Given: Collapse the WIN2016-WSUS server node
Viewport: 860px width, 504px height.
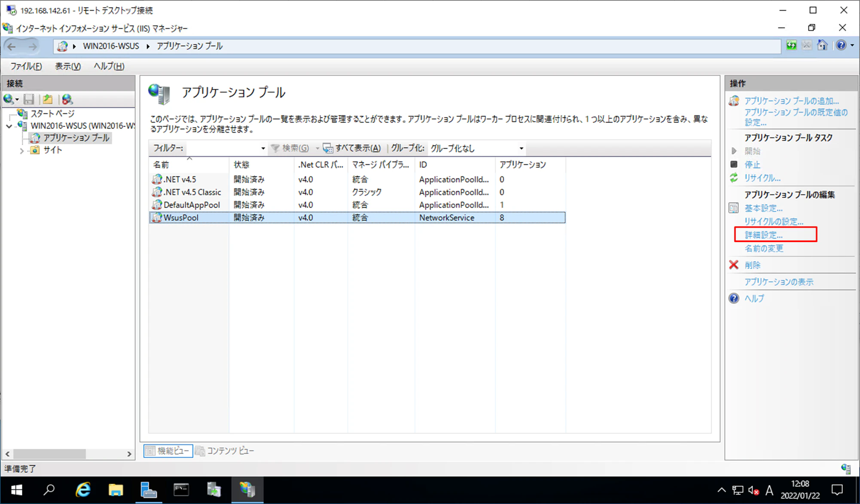Looking at the screenshot, I should click(x=9, y=126).
